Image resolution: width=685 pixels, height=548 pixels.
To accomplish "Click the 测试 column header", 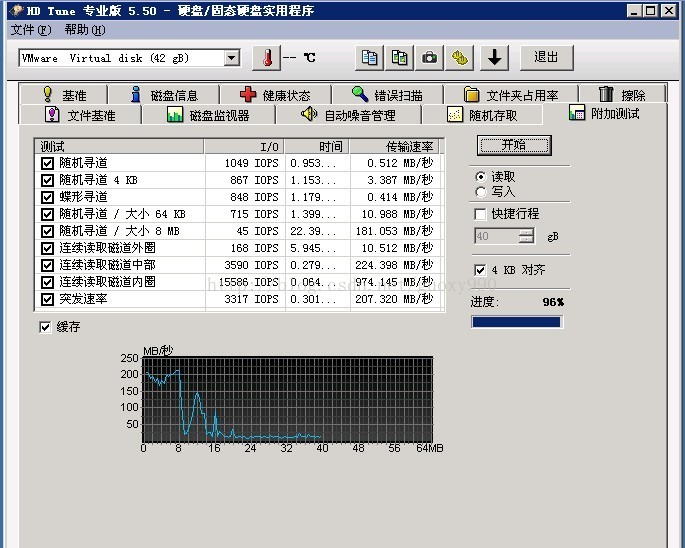I will (119, 146).
